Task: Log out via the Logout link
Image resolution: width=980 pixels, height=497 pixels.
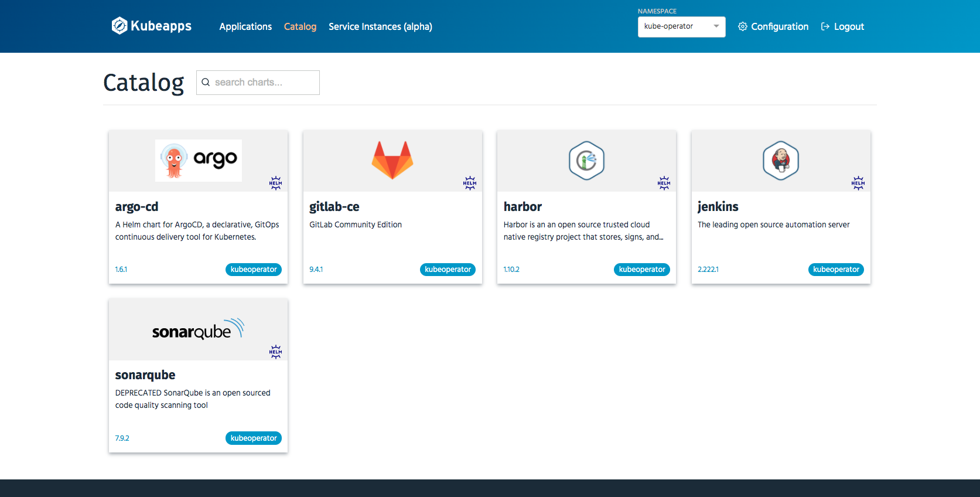Action: tap(842, 26)
